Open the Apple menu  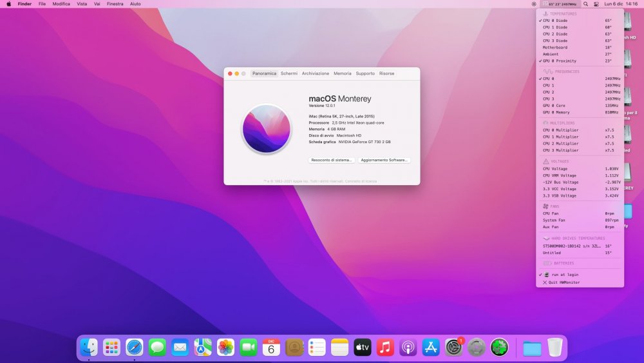click(8, 4)
